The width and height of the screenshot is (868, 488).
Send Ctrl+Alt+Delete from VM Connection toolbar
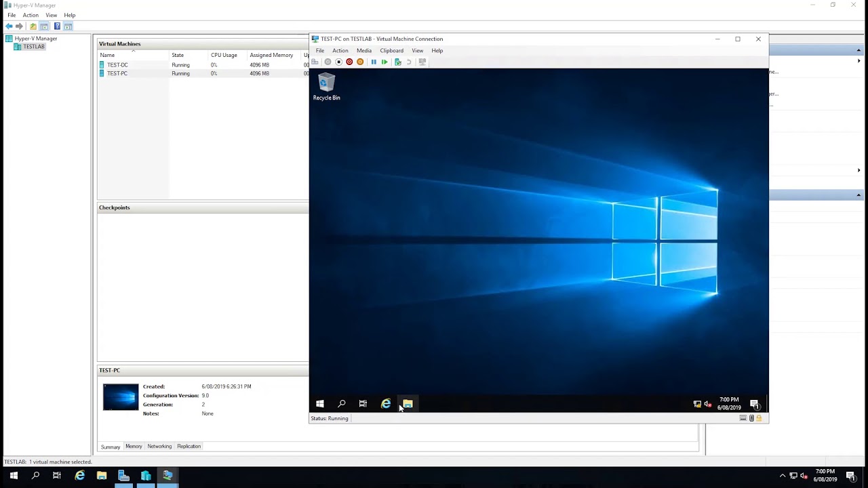315,62
